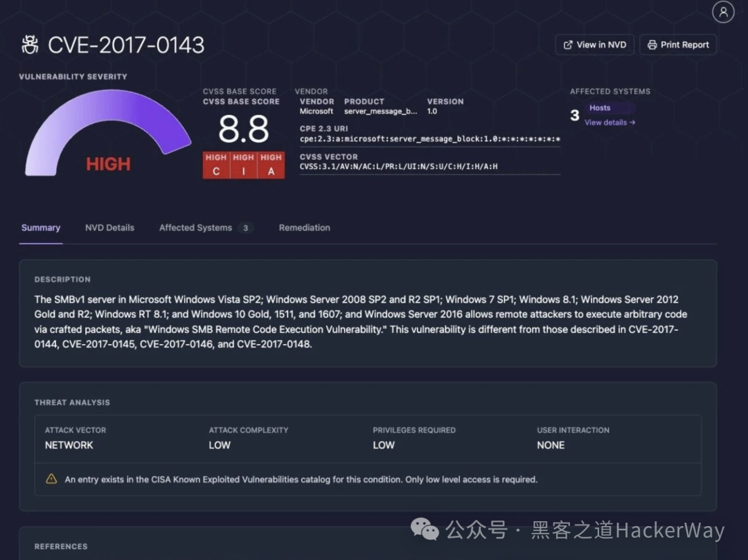
Task: Click the 8.8 CVSS base score
Action: (243, 129)
